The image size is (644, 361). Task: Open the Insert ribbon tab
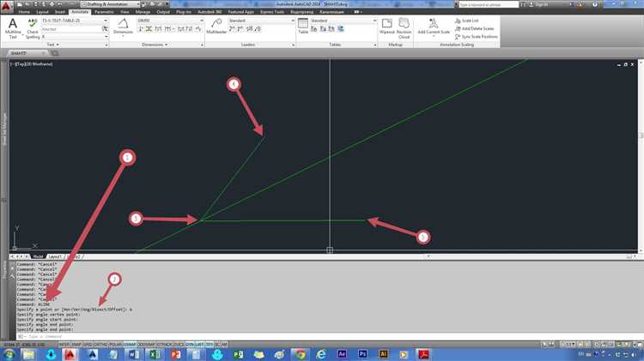click(60, 12)
